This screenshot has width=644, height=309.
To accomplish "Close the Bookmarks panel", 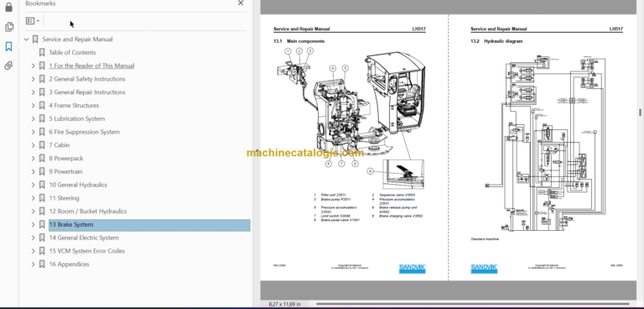I will click(241, 3).
